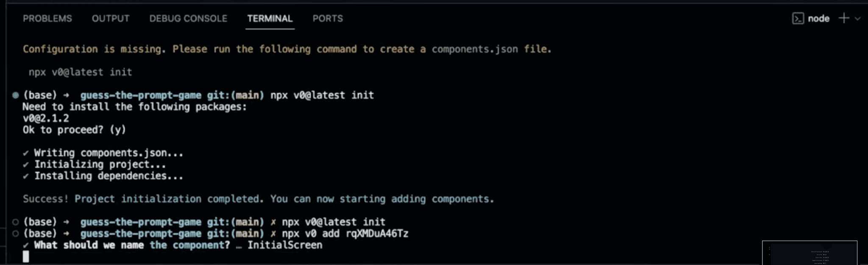Click the git:(main) branch indicator
Screen dimensions: 868x265
click(x=235, y=95)
